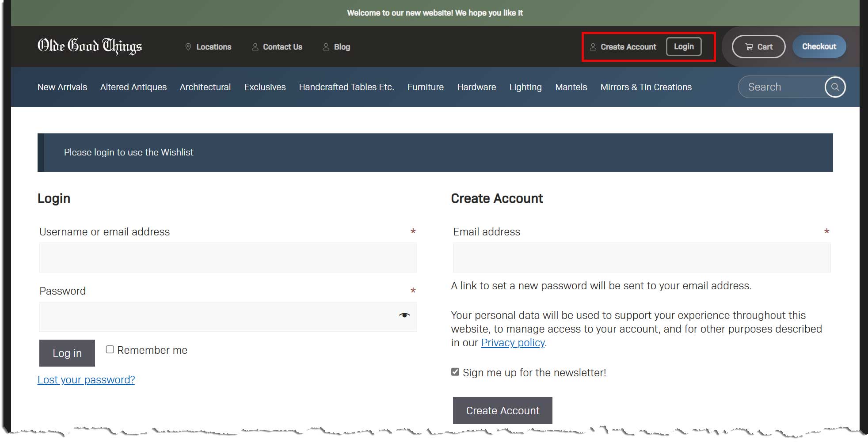
Task: Go to Checkout
Action: tap(819, 46)
